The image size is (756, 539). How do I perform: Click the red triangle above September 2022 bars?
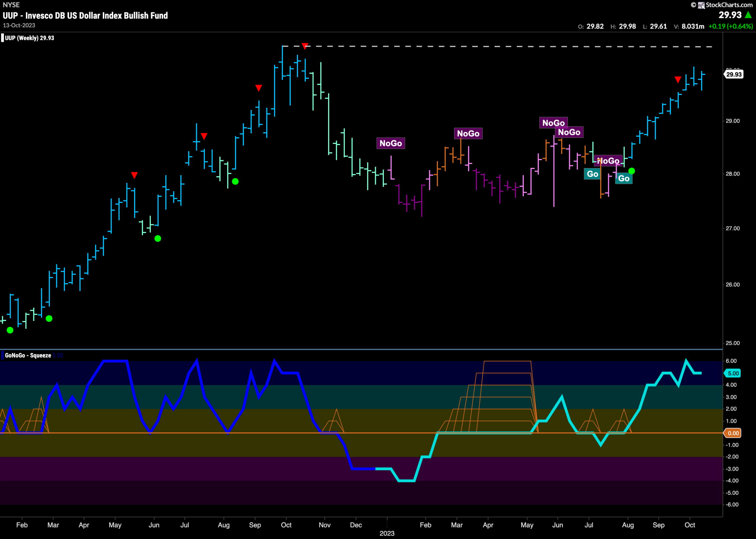click(258, 88)
